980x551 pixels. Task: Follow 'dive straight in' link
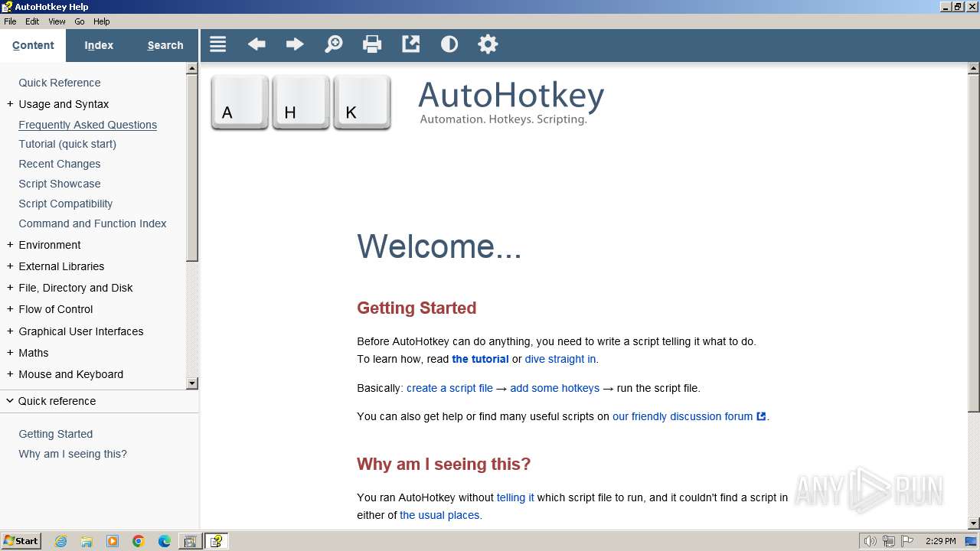(560, 359)
